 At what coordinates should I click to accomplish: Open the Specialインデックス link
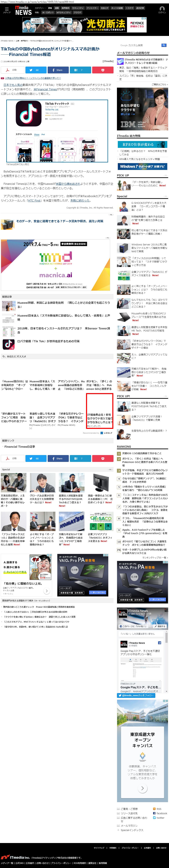(x=132, y=830)
